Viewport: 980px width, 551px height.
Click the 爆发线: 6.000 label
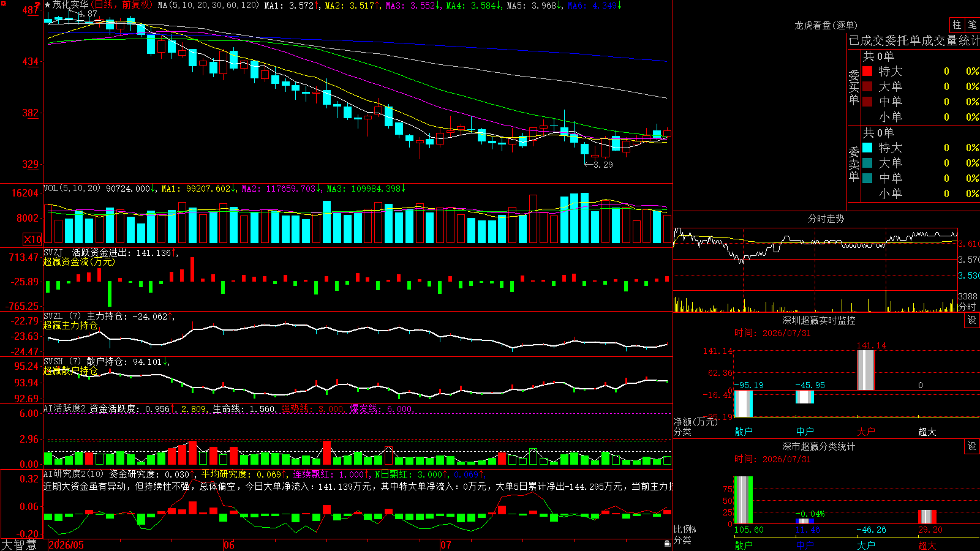point(381,409)
